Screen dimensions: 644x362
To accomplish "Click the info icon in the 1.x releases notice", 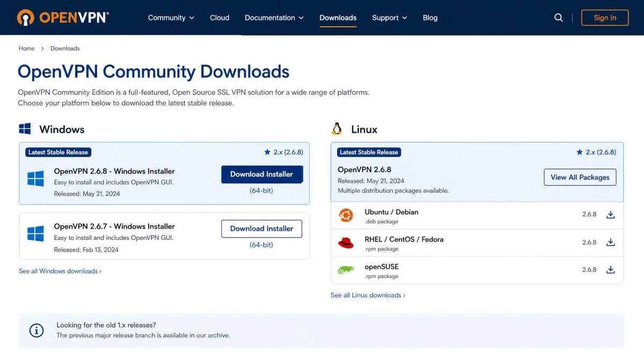I will point(36,330).
